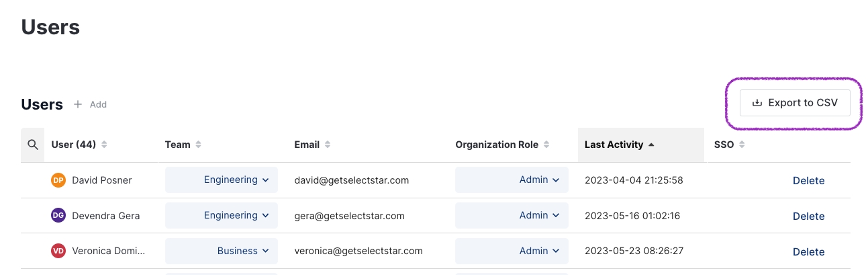
Task: Delete the Veronica user row
Action: point(808,251)
